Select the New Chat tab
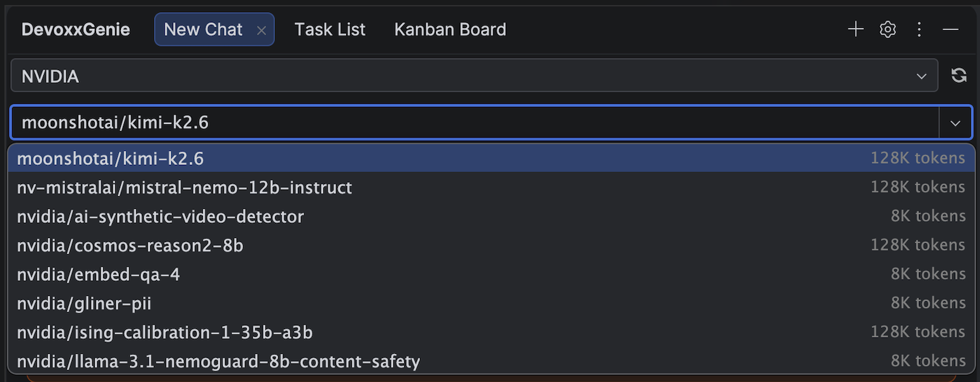Image resolution: width=980 pixels, height=382 pixels. 203,29
